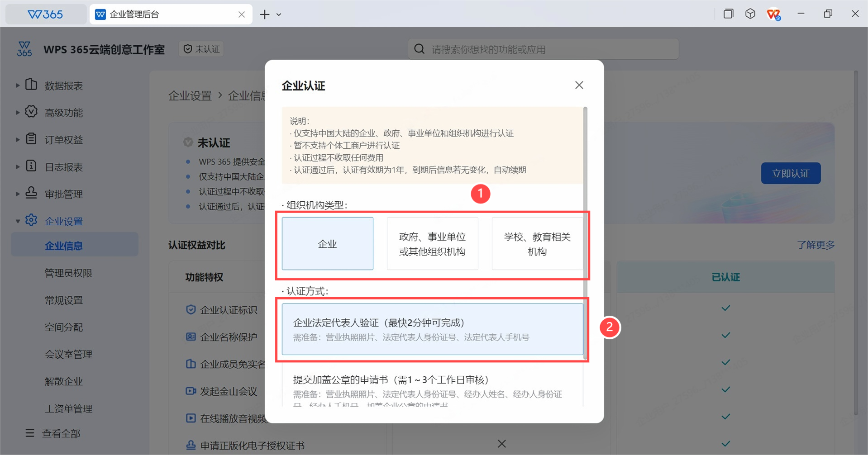868x455 pixels.
Task: Click the dialog's vertical scrollbar
Action: 585,232
